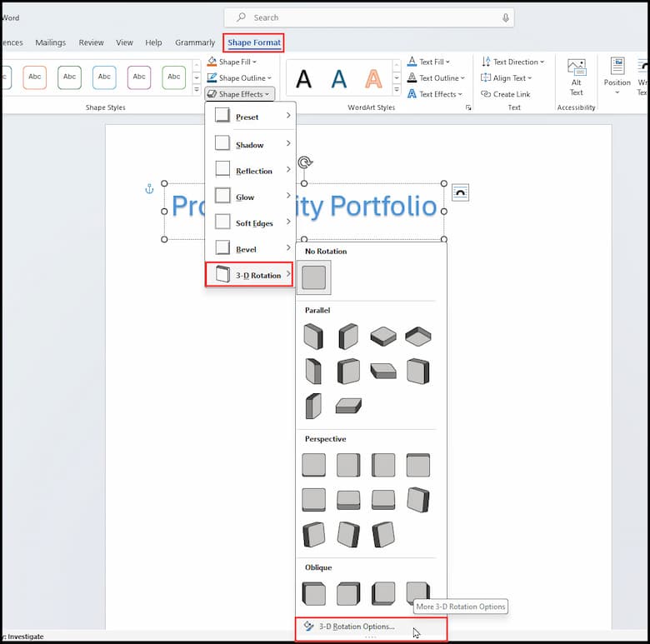
Task: Click the microphone icon in search box
Action: click(505, 17)
